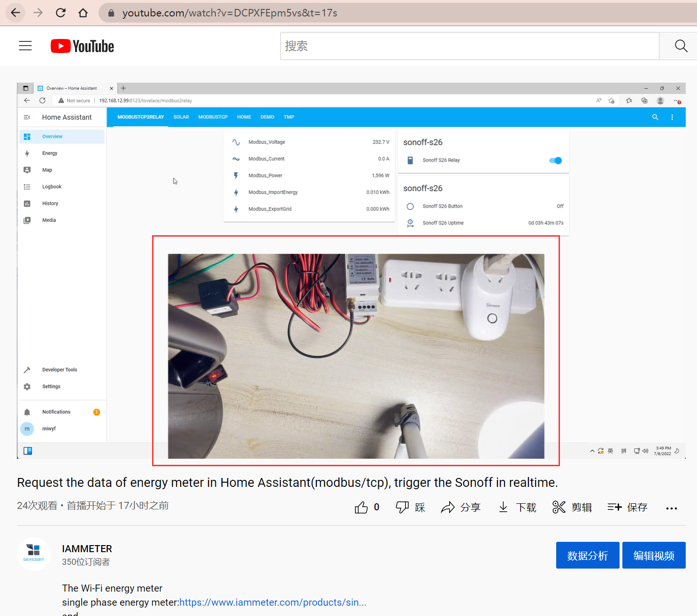Open the iammeter.com products link
The image size is (697, 616).
[272, 602]
